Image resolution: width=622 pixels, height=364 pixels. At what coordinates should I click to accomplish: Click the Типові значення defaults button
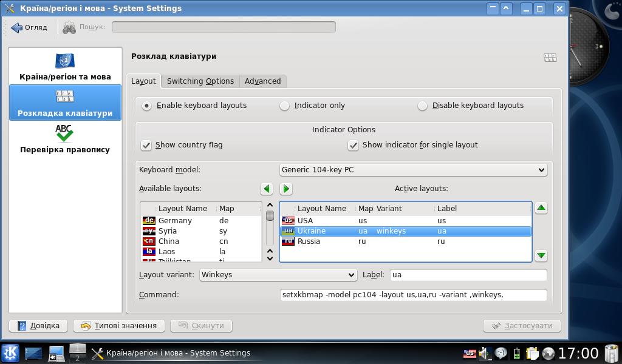[119, 326]
